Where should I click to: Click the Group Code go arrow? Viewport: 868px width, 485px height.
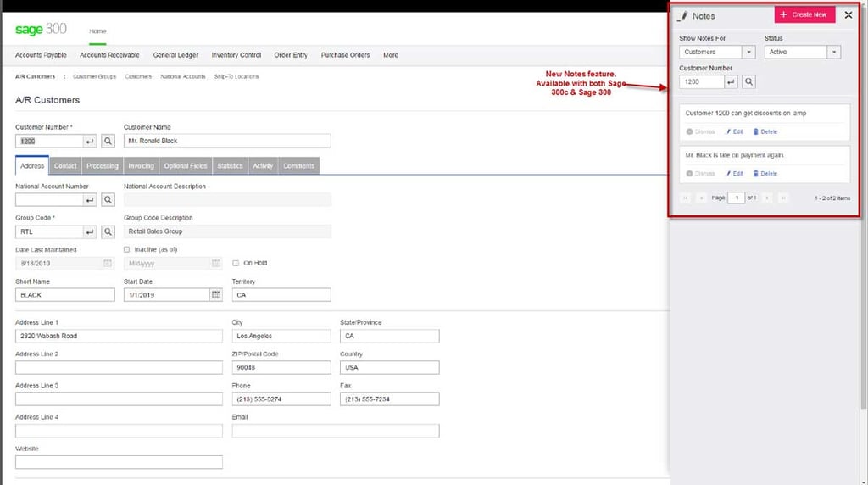(x=90, y=232)
